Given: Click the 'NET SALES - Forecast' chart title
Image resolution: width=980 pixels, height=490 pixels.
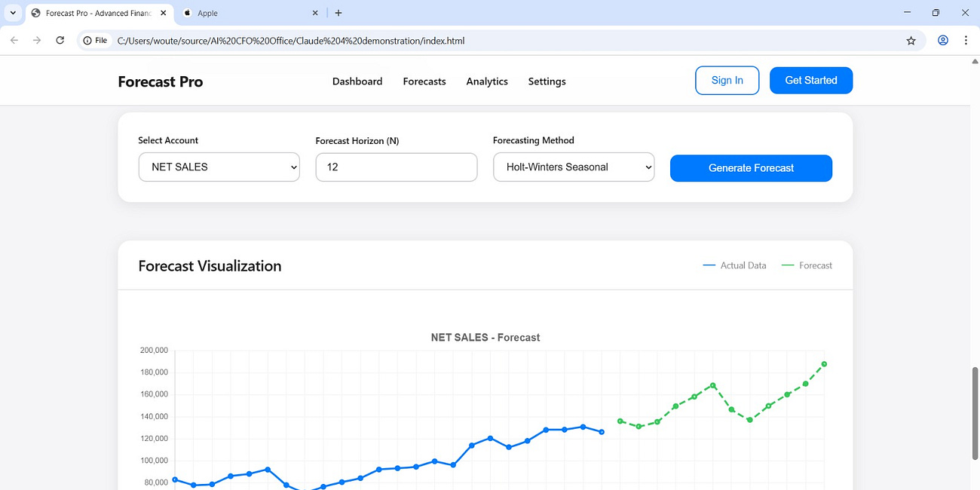Looking at the screenshot, I should point(485,338).
